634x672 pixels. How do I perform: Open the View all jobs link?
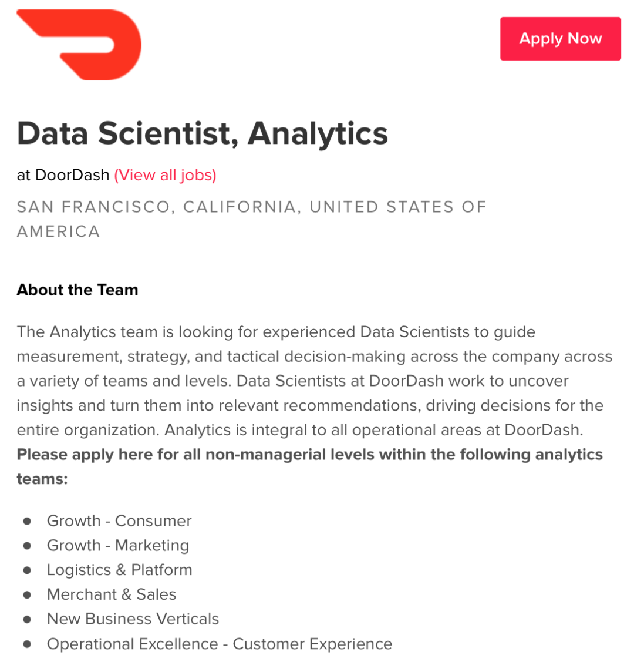click(x=165, y=175)
